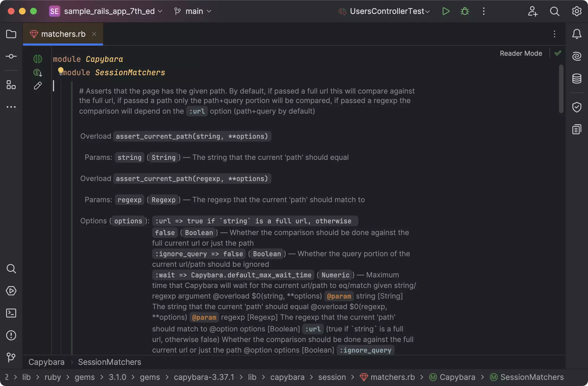588x386 pixels.
Task: Click the editor vertical scrollbar thumb
Action: coord(561,89)
